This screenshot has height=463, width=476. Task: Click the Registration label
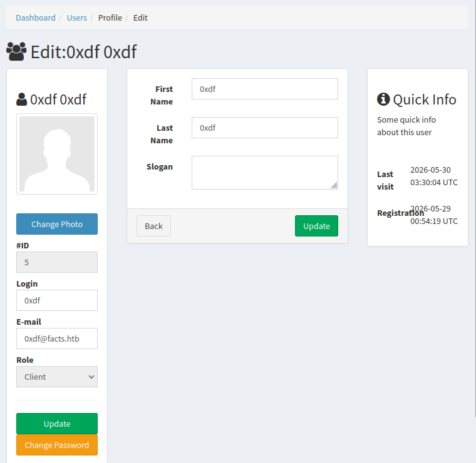click(400, 213)
